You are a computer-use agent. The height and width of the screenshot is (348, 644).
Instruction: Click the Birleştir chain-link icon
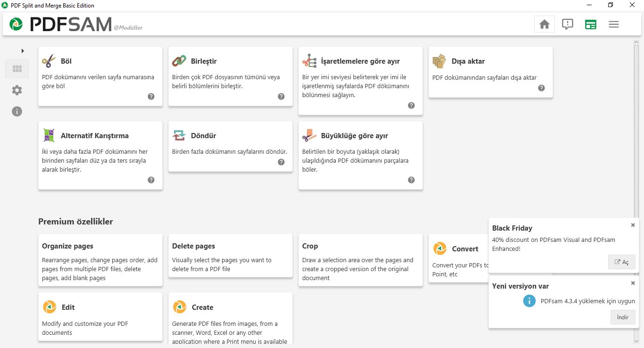pos(179,61)
